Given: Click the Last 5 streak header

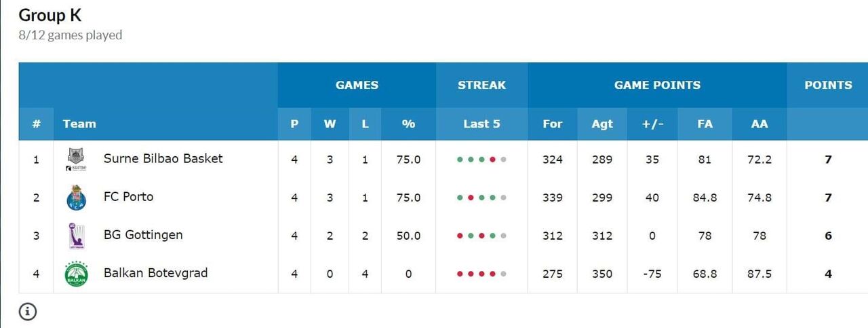Looking at the screenshot, I should [x=481, y=124].
